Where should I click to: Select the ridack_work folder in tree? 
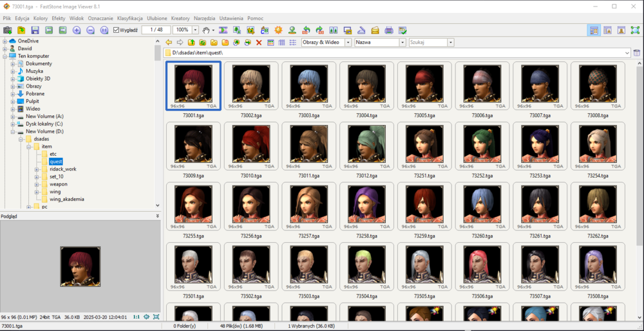(x=63, y=169)
